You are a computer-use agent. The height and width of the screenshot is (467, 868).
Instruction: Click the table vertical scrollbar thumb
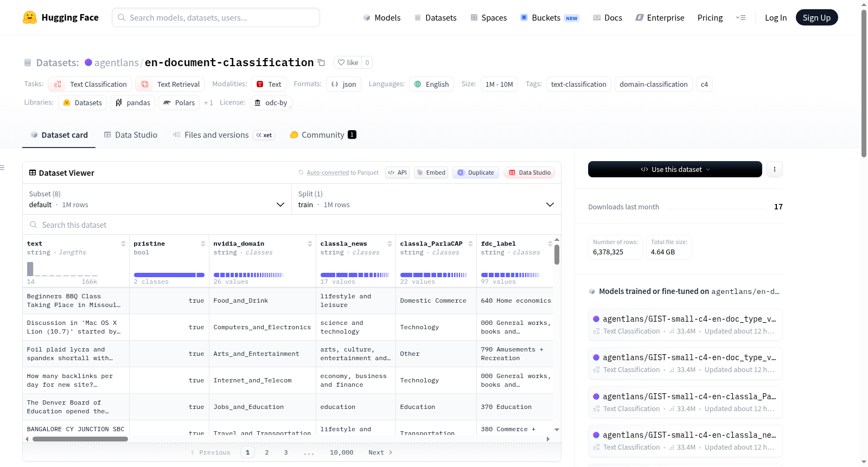point(557,254)
